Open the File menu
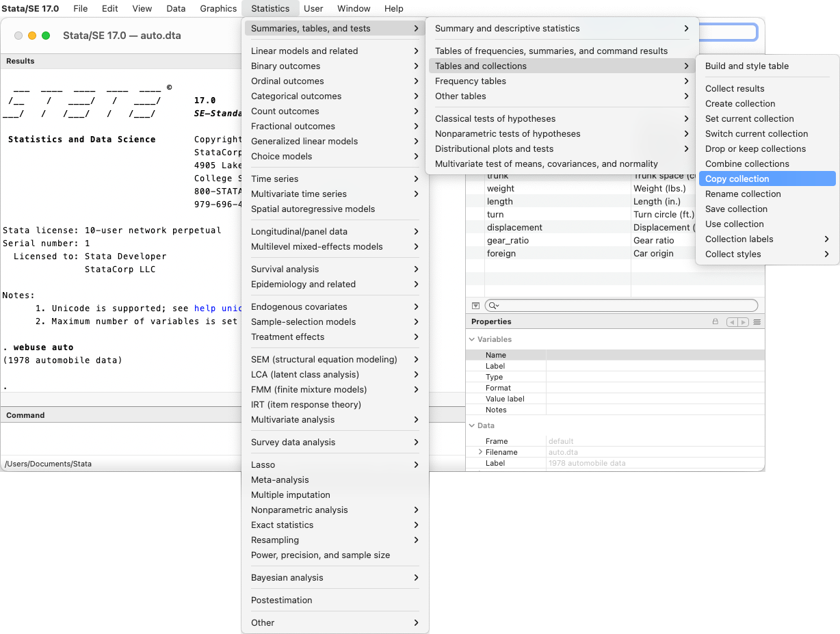This screenshot has width=840, height=634. pos(81,8)
